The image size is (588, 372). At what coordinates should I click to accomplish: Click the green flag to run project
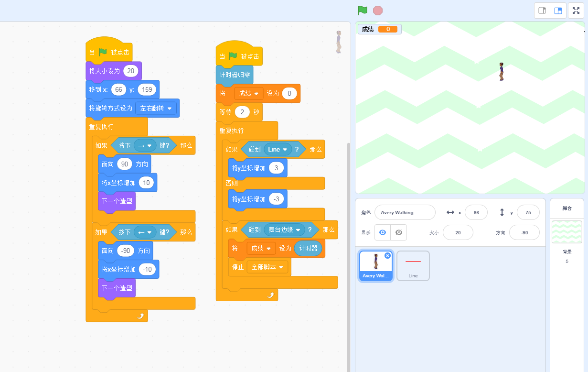tap(363, 10)
